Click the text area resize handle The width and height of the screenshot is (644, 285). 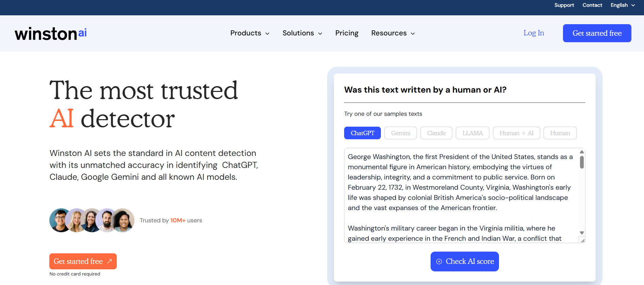[583, 241]
